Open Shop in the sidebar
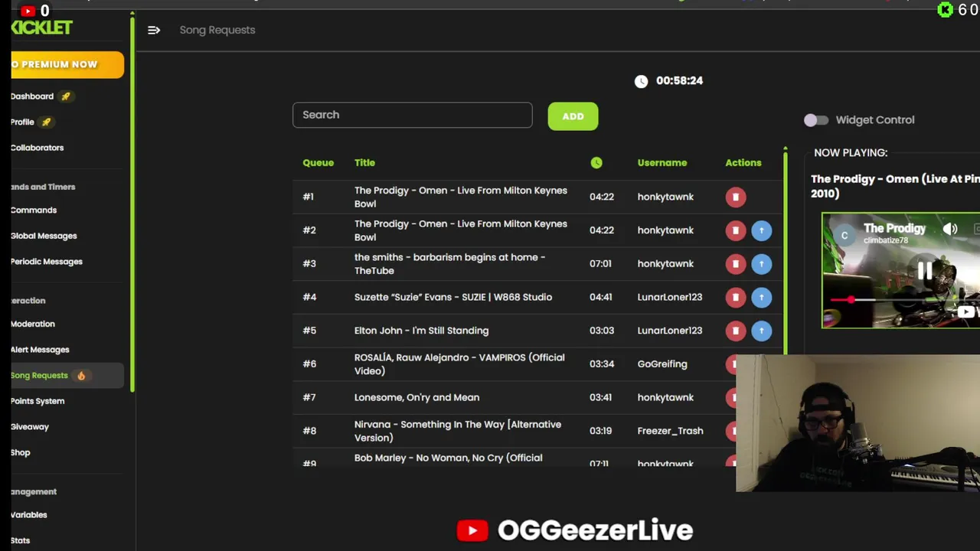Image resolution: width=980 pixels, height=551 pixels. (x=21, y=452)
